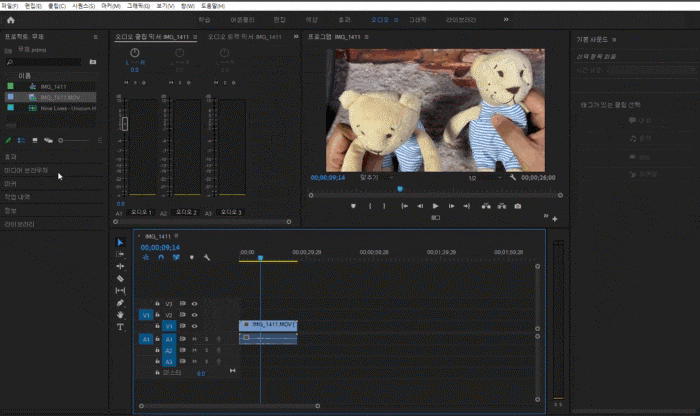Create new bin in Project panel
Viewport: 700px width, 416px height.
click(x=93, y=62)
